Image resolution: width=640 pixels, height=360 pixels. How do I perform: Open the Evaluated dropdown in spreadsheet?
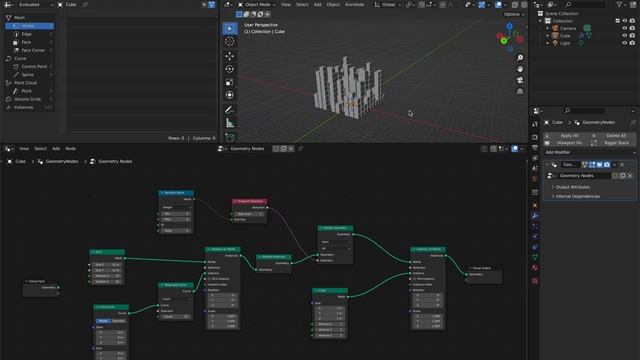coord(35,4)
